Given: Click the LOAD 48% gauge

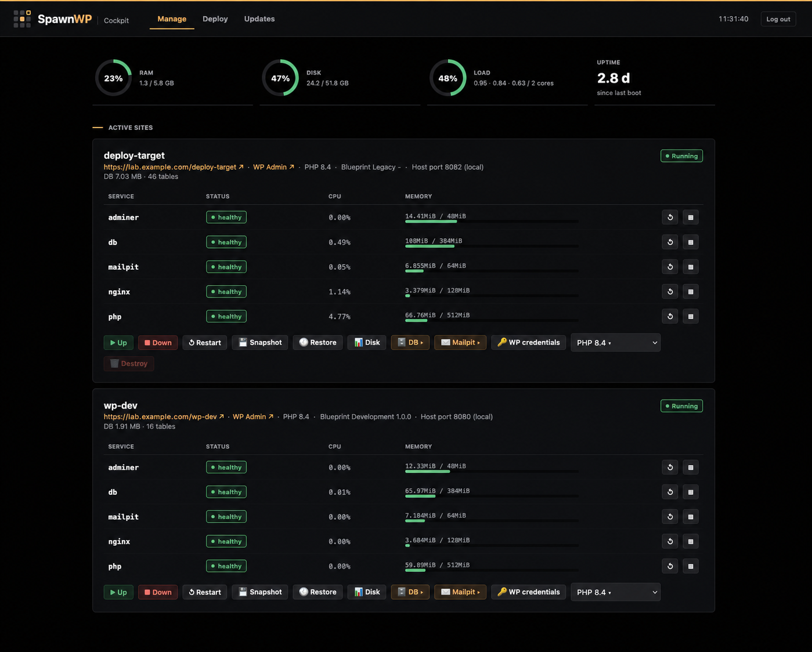Looking at the screenshot, I should [x=447, y=78].
